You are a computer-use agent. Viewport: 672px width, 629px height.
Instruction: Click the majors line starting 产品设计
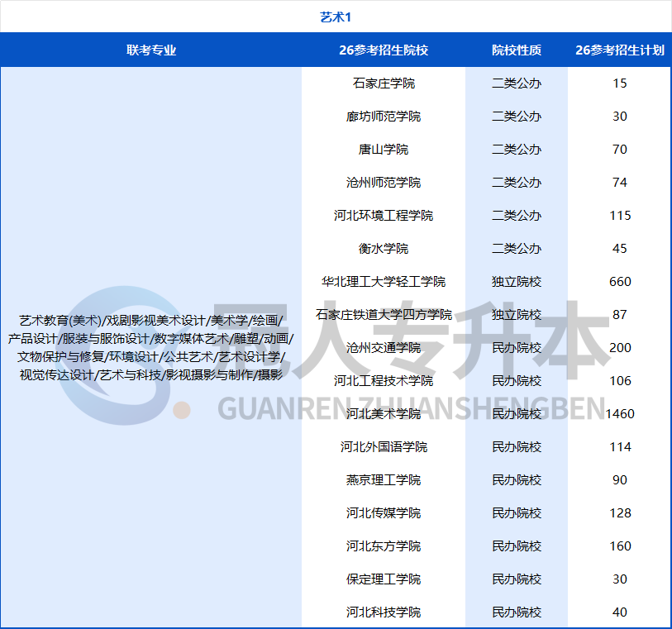click(151, 339)
